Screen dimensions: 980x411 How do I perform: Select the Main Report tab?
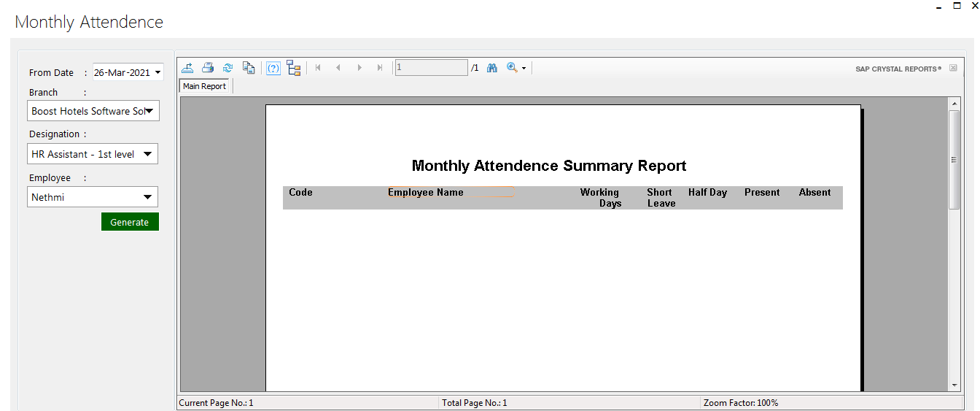(204, 86)
